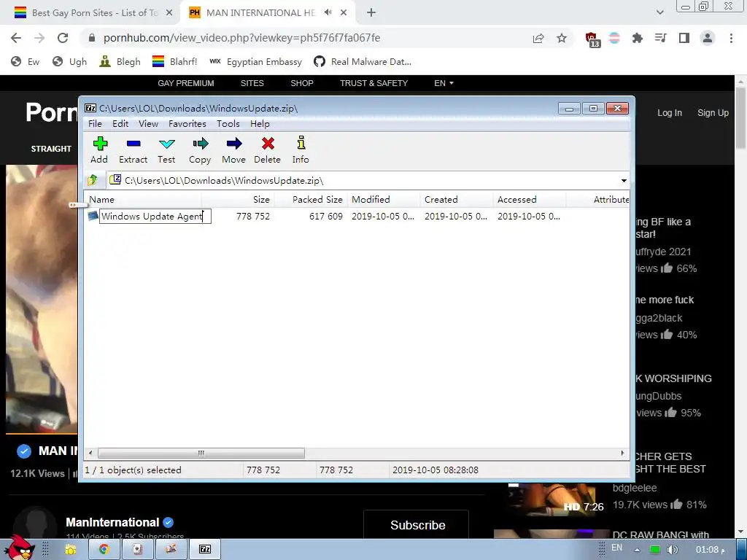
Task: Switch to the first browser tab
Action: tap(93, 13)
